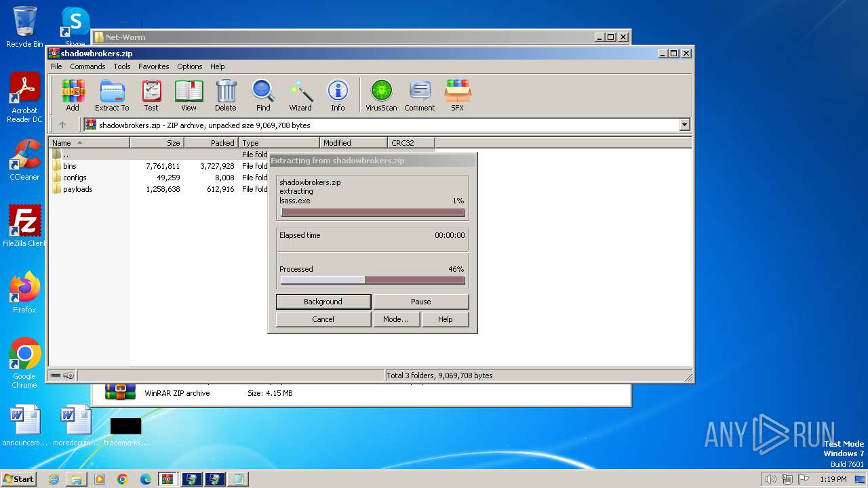Screen dimensions: 868x488
Task: Click the Internet Explorer taskbar icon
Action: pos(54,479)
